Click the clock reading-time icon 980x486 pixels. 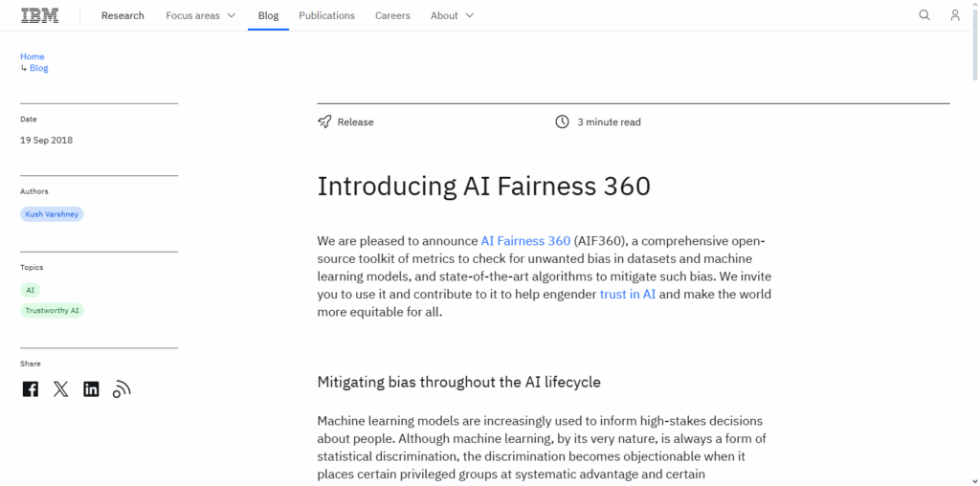click(562, 121)
